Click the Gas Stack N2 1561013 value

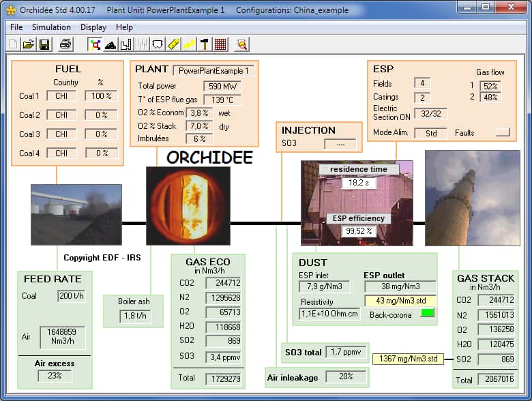(498, 315)
